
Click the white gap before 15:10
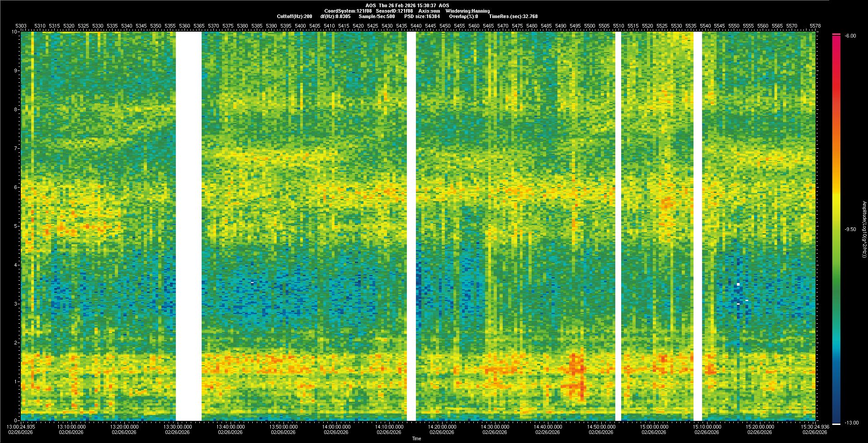click(698, 226)
